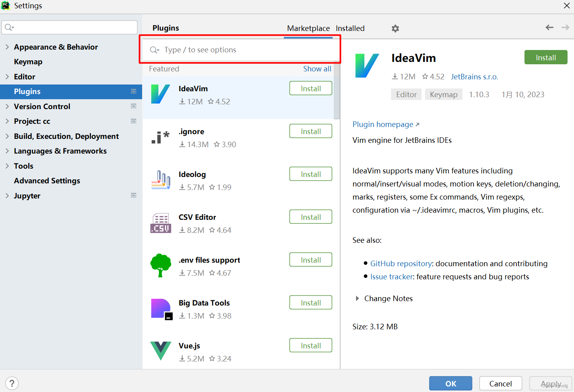Click the large IdeaVim logo in details

click(367, 65)
